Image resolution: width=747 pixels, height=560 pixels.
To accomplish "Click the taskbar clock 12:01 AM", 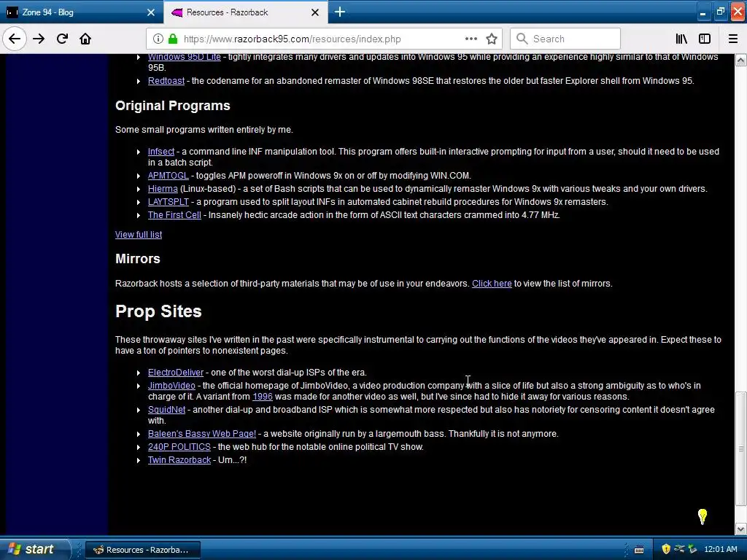I will coord(720,550).
